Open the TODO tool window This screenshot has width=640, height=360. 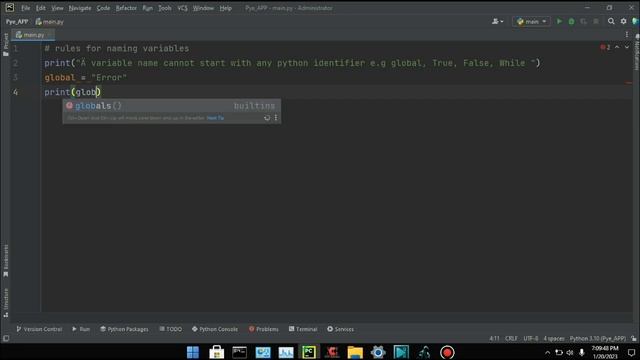(x=171, y=329)
